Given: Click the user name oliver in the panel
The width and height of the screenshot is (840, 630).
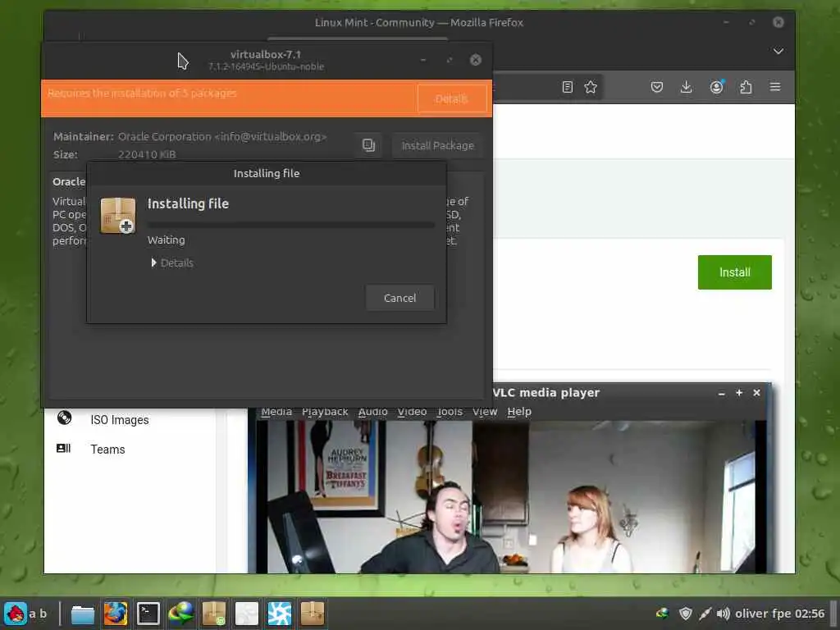Looking at the screenshot, I should point(751,614).
